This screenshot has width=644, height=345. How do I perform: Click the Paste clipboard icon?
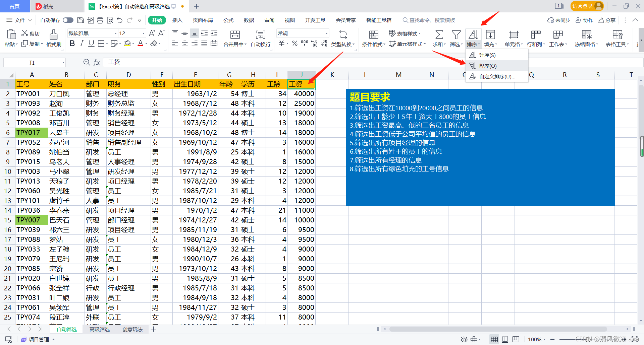(x=11, y=34)
